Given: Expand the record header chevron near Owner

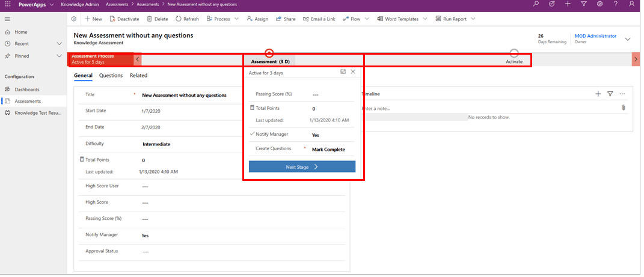Looking at the screenshot, I should (x=628, y=39).
